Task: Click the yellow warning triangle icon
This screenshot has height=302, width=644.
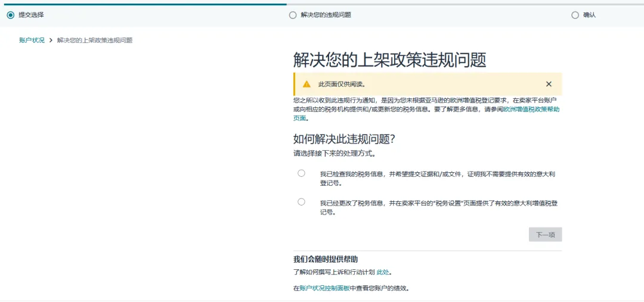Action: (306, 84)
